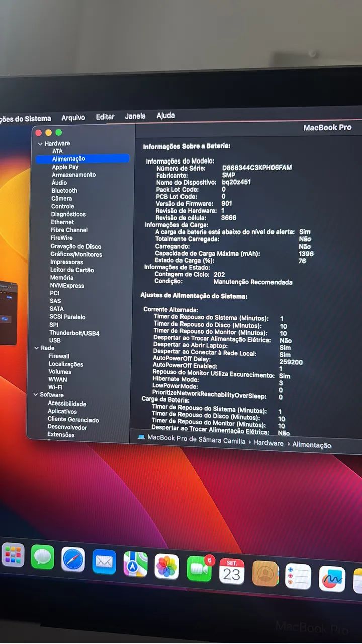This screenshot has width=362, height=644.
Task: Select Gráficos/Monitores in the sidebar
Action: [x=76, y=254]
